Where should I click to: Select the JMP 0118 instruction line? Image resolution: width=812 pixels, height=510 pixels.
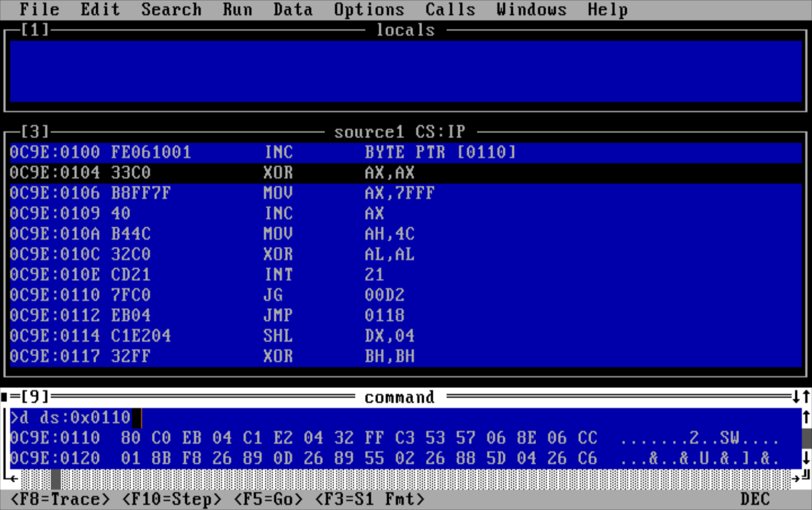[x=405, y=315]
